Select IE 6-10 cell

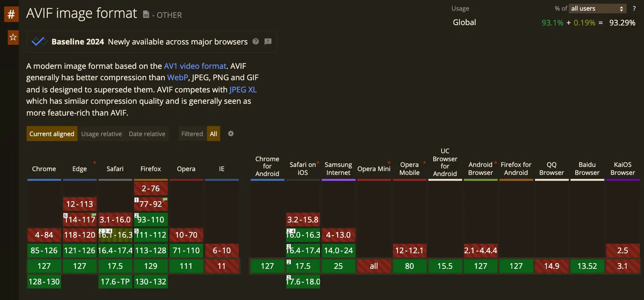(x=222, y=251)
